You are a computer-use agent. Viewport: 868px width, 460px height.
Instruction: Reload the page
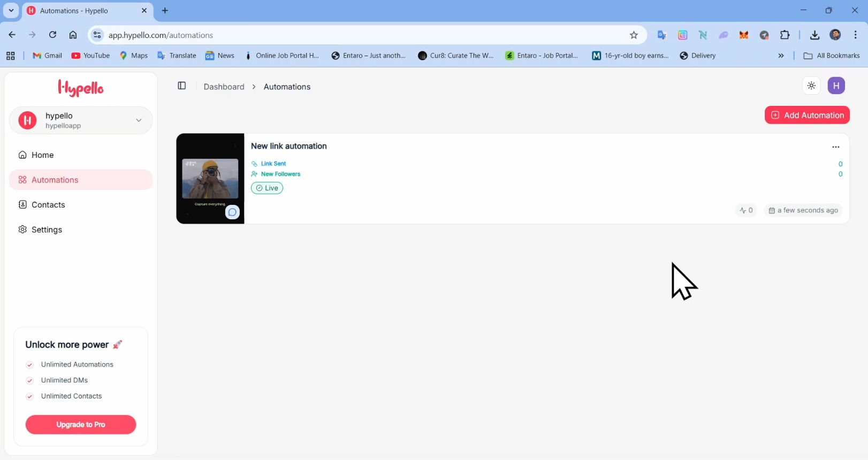(52, 35)
